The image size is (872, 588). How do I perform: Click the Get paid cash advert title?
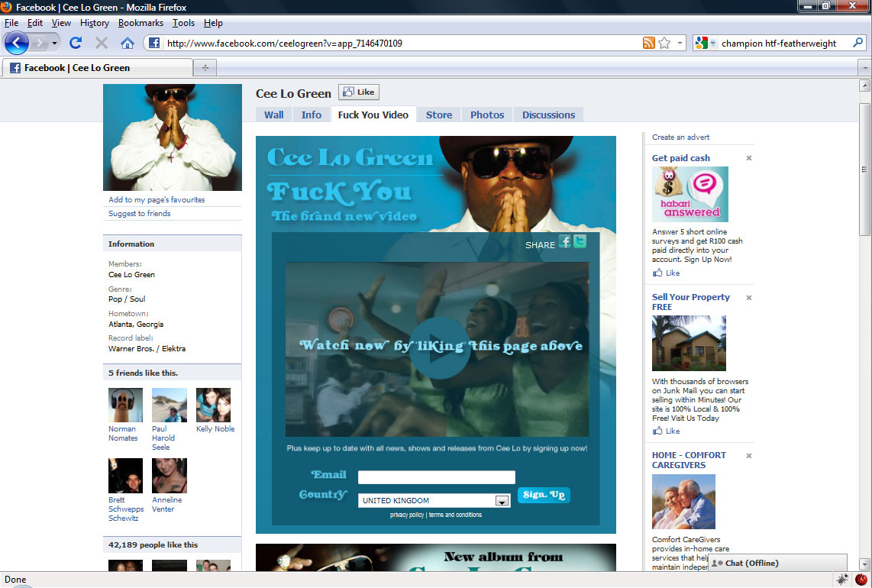[680, 158]
